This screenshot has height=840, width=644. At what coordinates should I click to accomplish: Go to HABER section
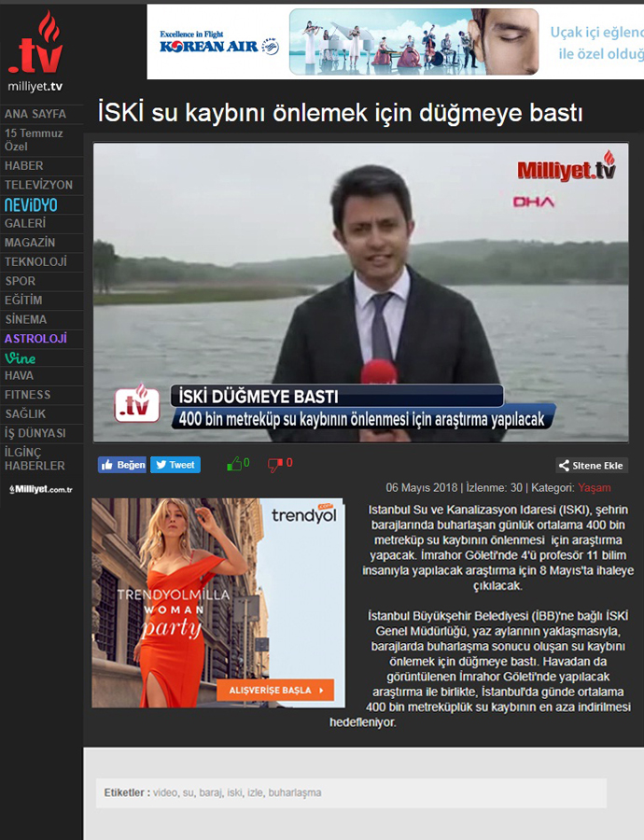point(23,165)
